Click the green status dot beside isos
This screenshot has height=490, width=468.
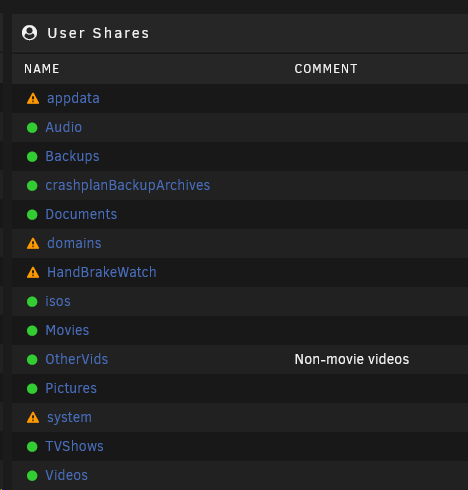tap(32, 302)
